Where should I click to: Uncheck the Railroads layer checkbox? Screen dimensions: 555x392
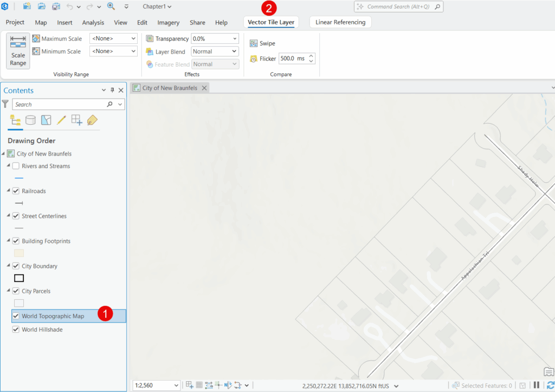pyautogui.click(x=16, y=191)
